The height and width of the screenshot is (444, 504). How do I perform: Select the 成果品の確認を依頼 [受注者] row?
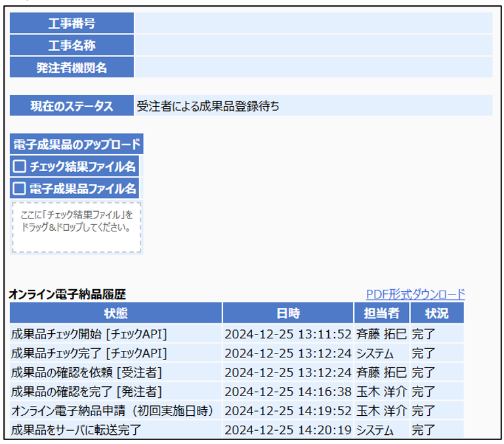point(87,373)
